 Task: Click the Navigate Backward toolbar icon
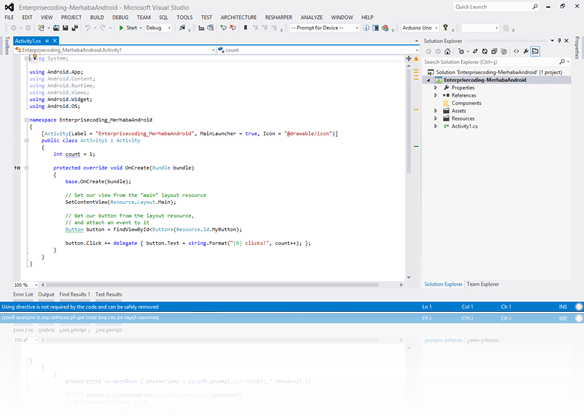point(13,28)
